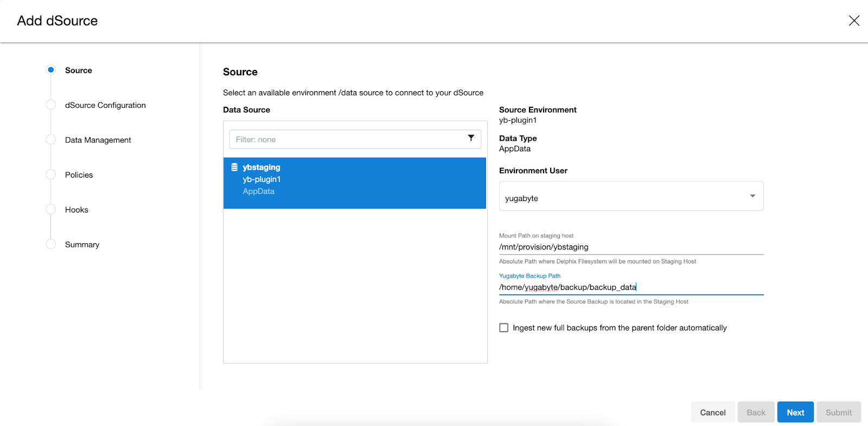
Task: Go to the dSource Configuration step
Action: click(x=105, y=105)
